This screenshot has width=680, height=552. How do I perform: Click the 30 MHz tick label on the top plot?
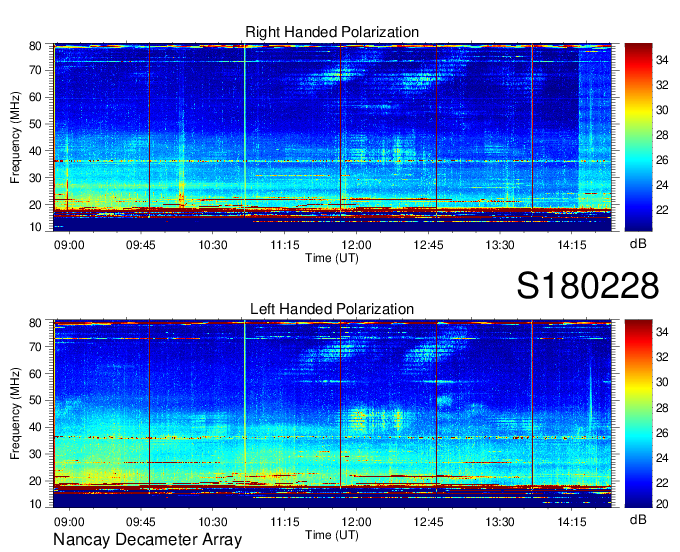[35, 178]
